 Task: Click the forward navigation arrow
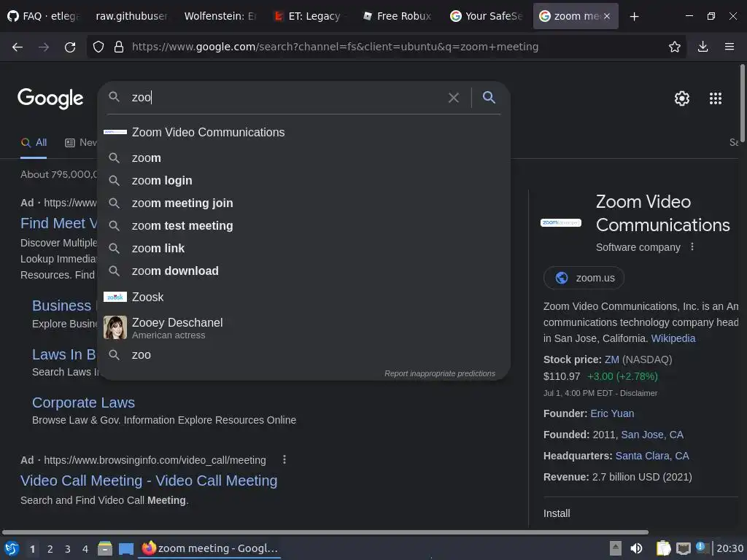[44, 47]
